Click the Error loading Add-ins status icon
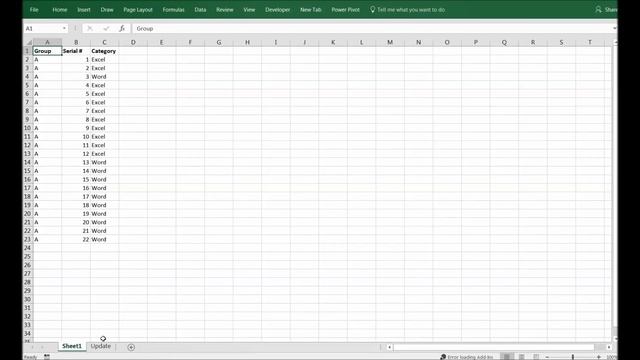Viewport: 640px width, 360px height. [443, 357]
